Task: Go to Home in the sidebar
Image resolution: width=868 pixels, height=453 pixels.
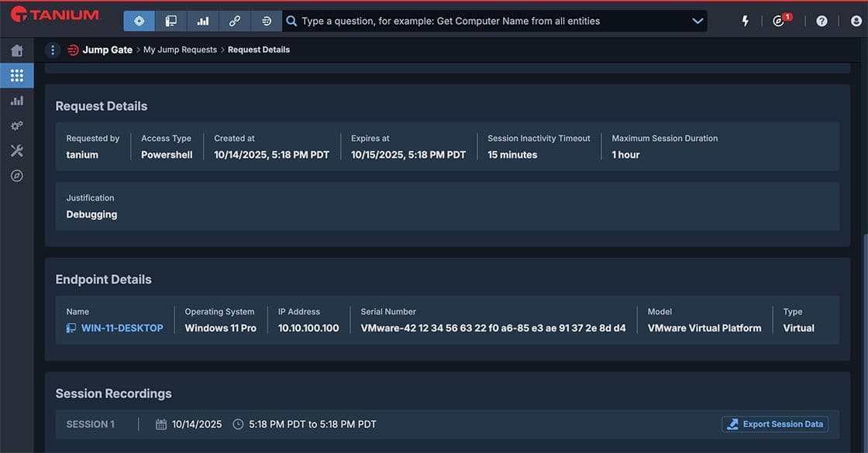Action: [x=16, y=51]
